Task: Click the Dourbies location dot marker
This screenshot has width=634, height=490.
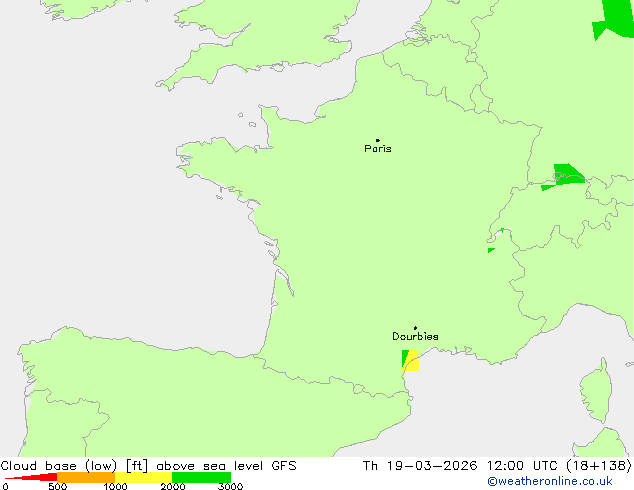Action: click(415, 328)
